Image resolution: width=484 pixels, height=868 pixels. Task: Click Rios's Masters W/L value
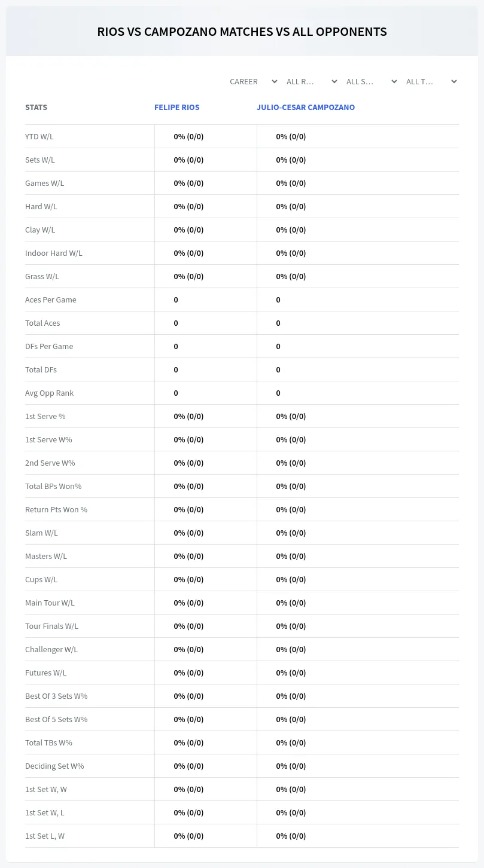click(188, 556)
